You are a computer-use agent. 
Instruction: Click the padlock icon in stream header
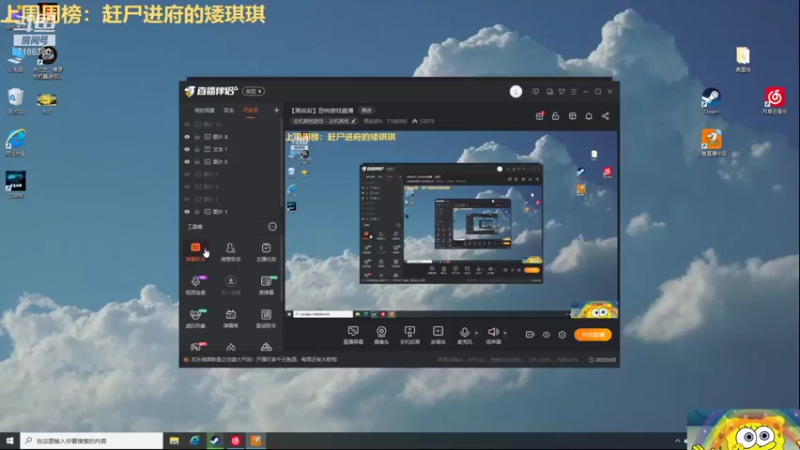point(556,116)
